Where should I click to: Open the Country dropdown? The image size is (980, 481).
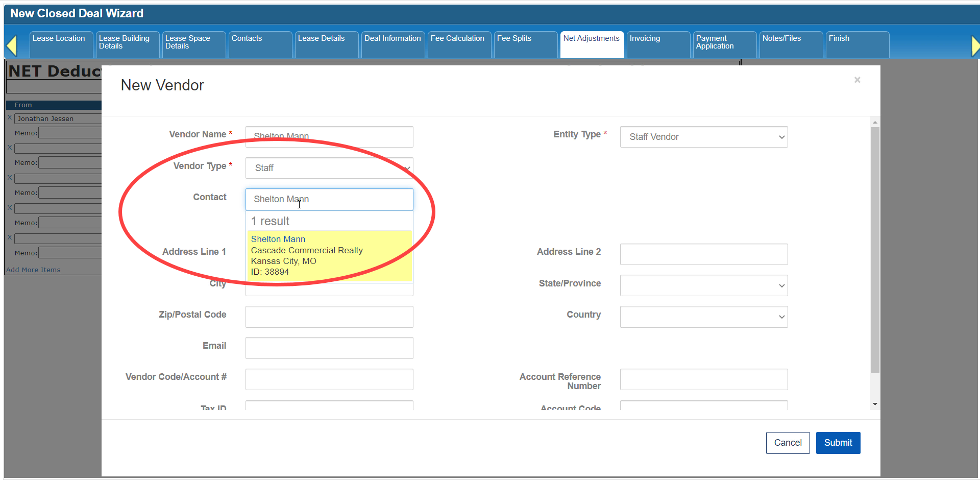coord(703,317)
